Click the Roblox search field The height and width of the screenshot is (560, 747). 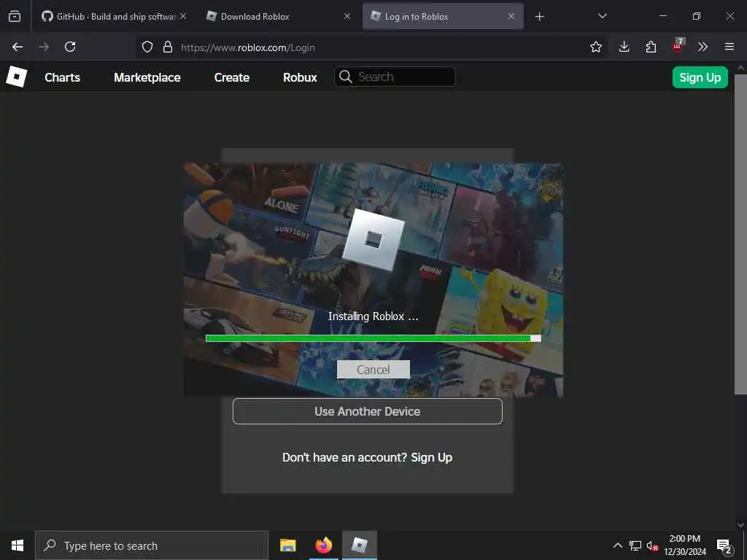pos(395,77)
